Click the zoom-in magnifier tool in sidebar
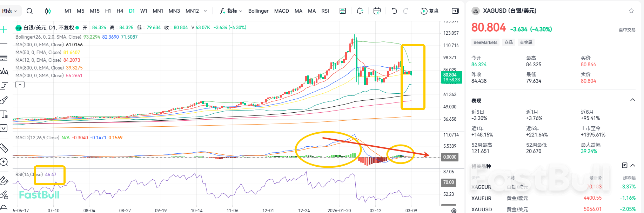 tap(4, 162)
